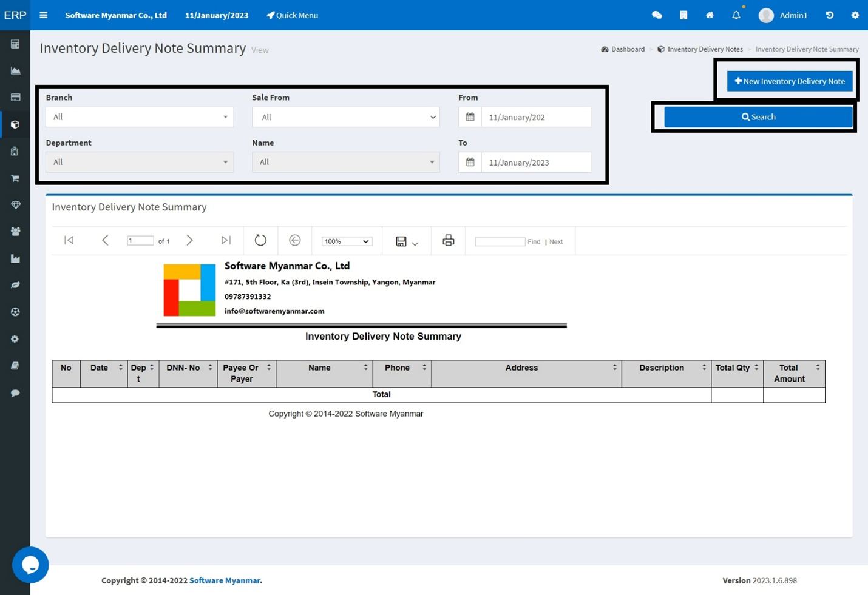Open the speech bubble sidebar icon

click(x=15, y=393)
